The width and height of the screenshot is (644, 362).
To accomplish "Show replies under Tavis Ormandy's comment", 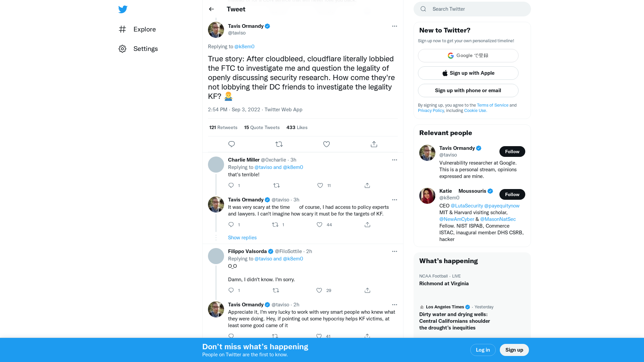I will pos(242,237).
